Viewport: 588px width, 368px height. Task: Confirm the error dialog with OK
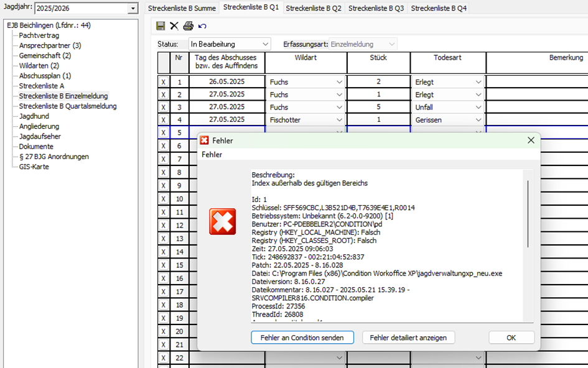point(511,338)
